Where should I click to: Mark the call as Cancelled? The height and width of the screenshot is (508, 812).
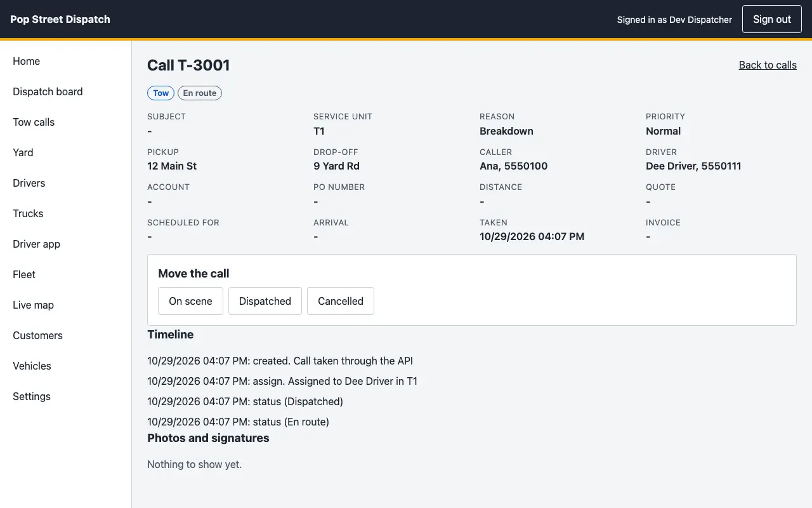tap(341, 301)
